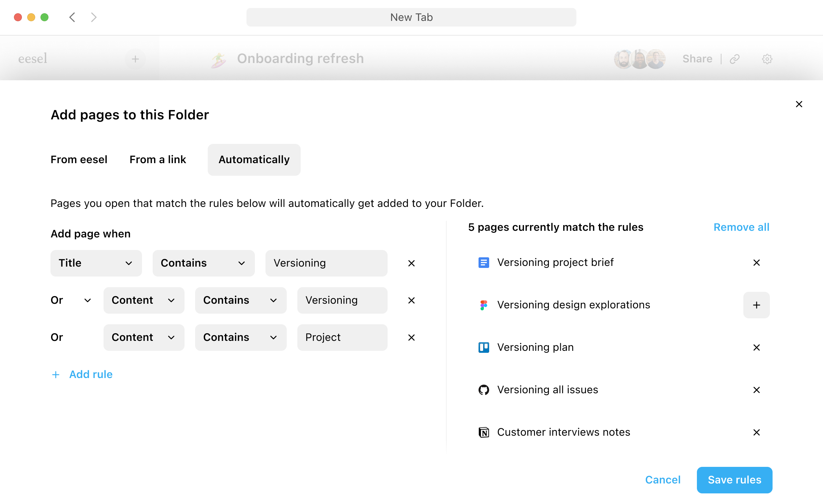Open settings with the gear icon
The height and width of the screenshot is (504, 823).
(x=767, y=59)
